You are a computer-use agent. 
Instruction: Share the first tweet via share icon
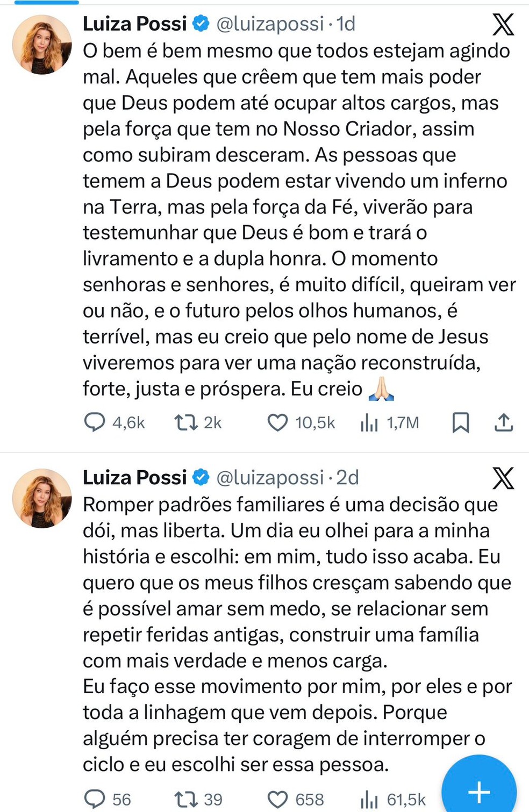click(x=504, y=422)
